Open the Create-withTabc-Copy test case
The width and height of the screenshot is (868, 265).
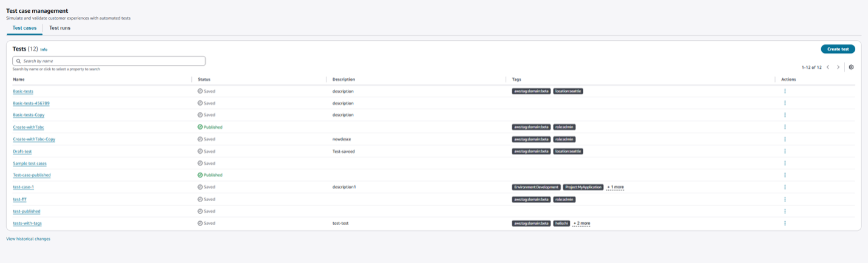tap(34, 139)
